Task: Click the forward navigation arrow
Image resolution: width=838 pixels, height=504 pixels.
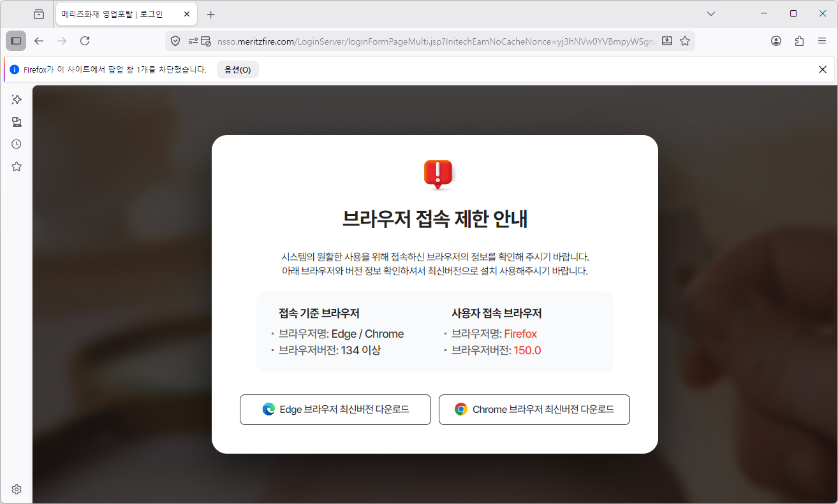Action: [62, 41]
